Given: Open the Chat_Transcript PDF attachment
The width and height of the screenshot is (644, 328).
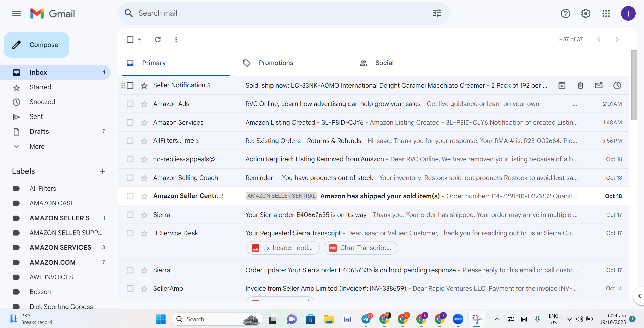Looking at the screenshot, I should click(361, 248).
